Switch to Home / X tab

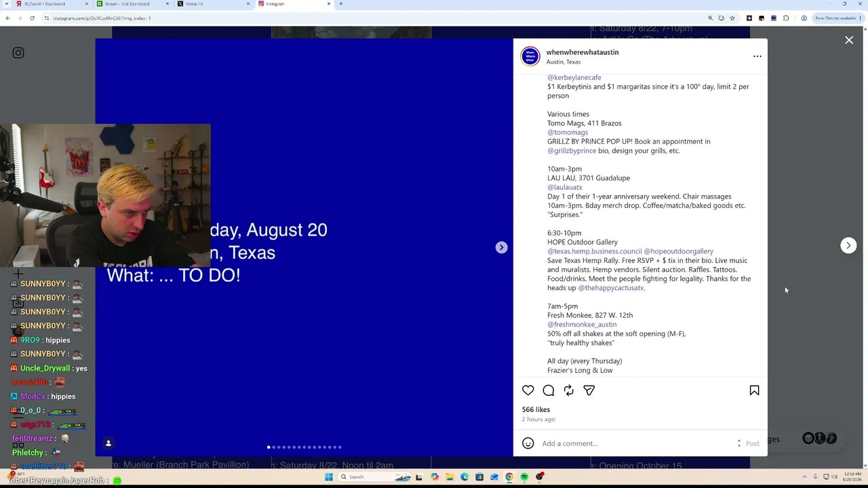coord(214,4)
